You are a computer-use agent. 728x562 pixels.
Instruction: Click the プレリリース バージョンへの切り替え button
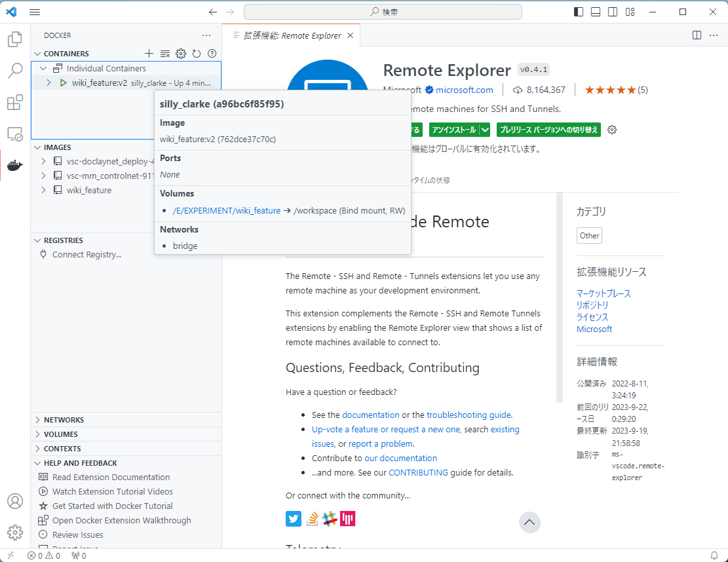point(549,130)
